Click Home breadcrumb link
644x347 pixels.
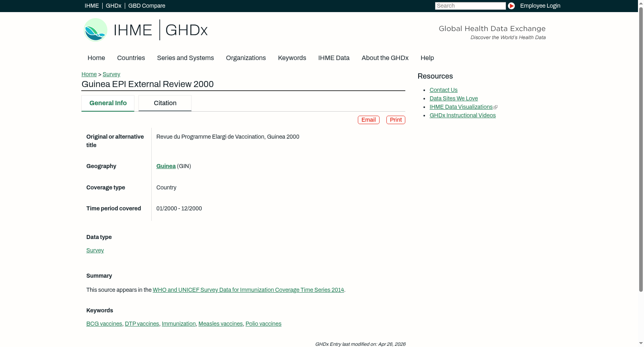pyautogui.click(x=89, y=74)
